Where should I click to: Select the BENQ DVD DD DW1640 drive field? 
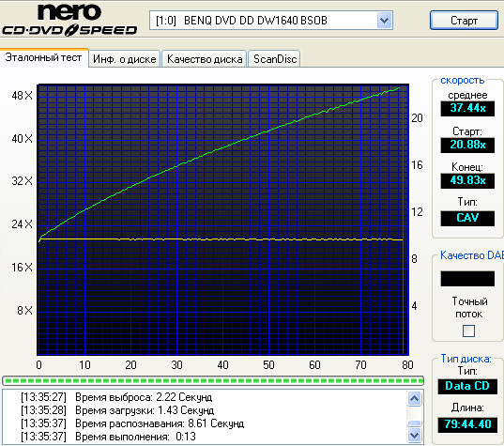(x=271, y=21)
